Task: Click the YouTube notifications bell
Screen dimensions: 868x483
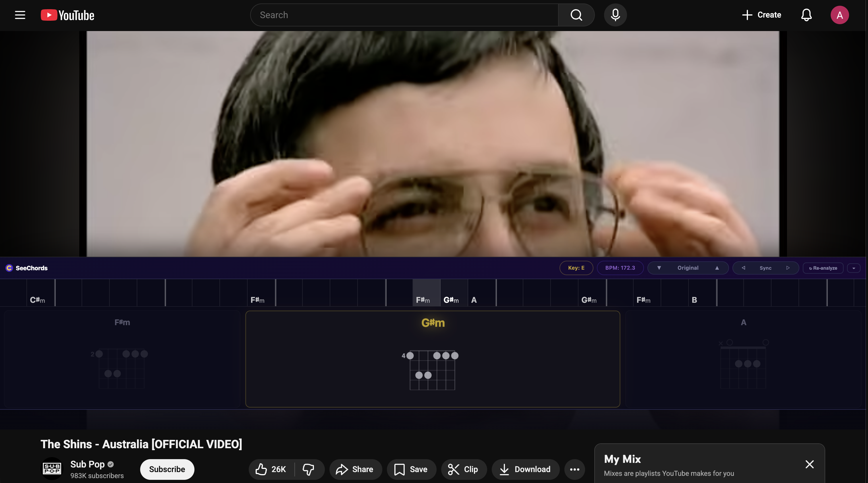Action: point(806,15)
